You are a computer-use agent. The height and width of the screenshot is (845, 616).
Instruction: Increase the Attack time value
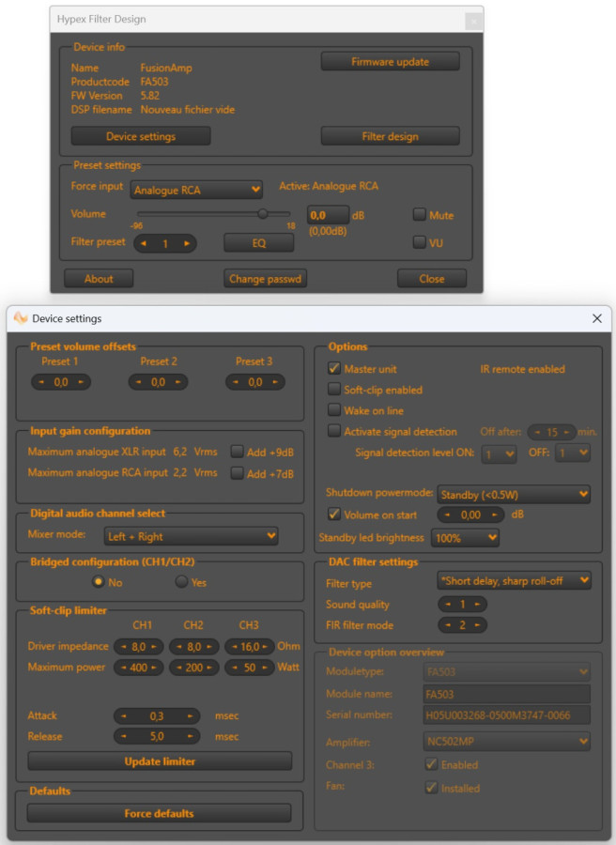190,716
